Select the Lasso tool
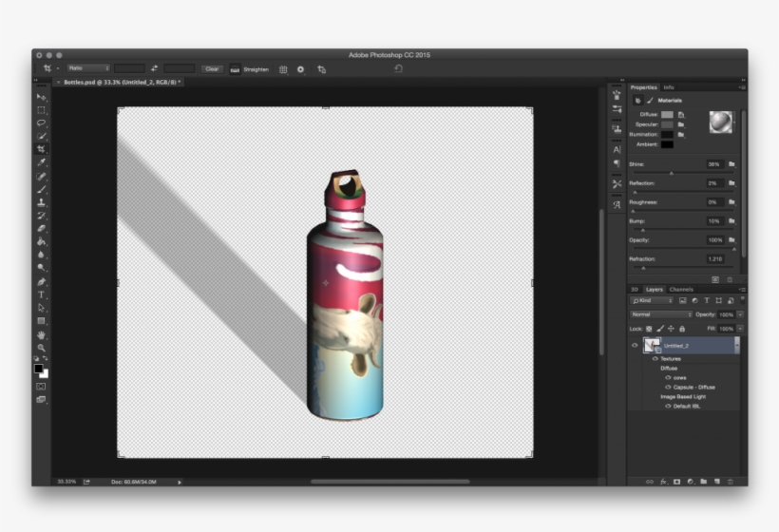 click(41, 123)
